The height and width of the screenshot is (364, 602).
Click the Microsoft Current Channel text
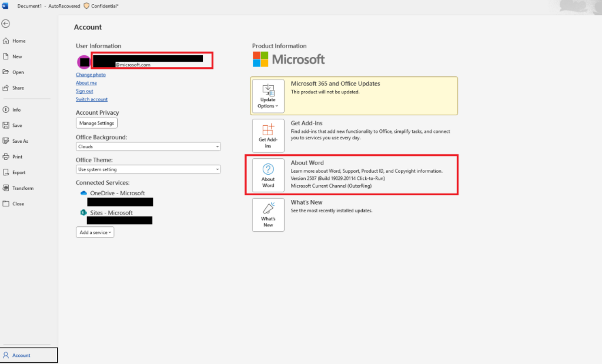tap(331, 186)
